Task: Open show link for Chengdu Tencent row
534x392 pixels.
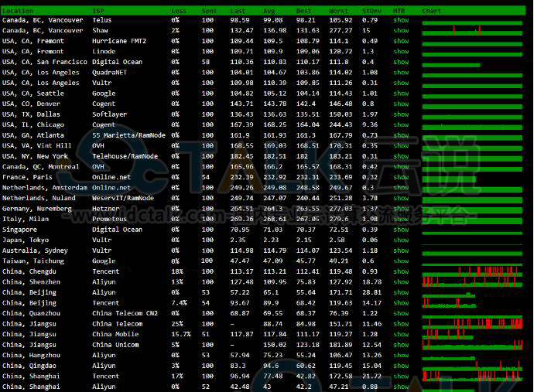Action: click(x=401, y=271)
